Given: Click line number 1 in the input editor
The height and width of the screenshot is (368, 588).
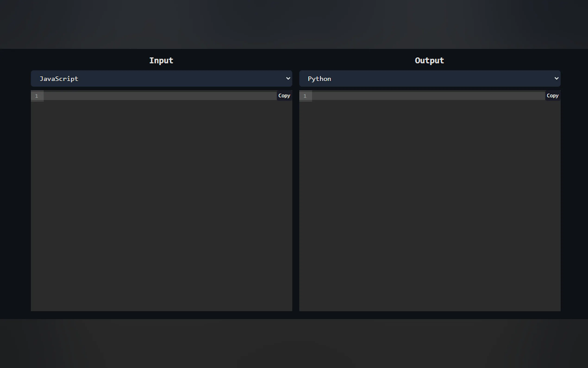Looking at the screenshot, I should [x=37, y=96].
